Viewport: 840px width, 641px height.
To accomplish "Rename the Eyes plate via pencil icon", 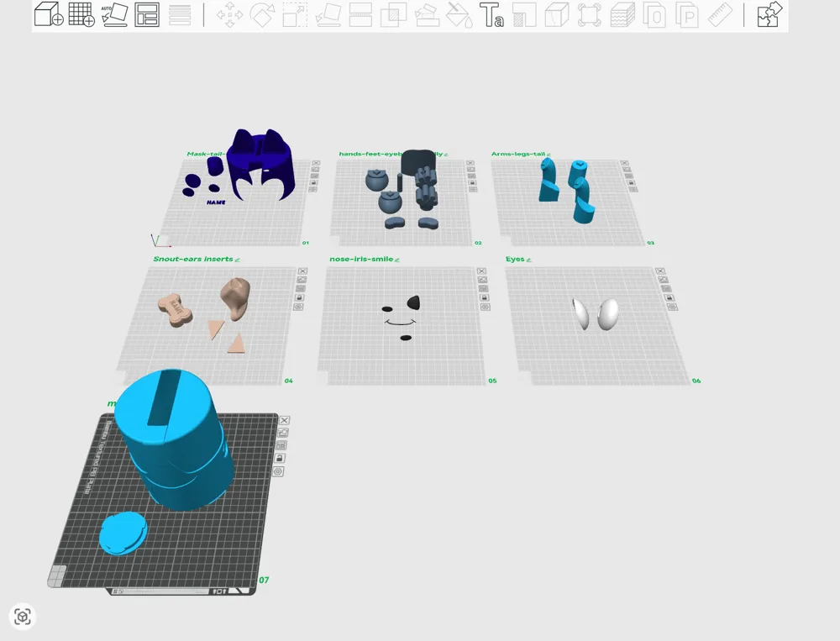I will coord(528,260).
